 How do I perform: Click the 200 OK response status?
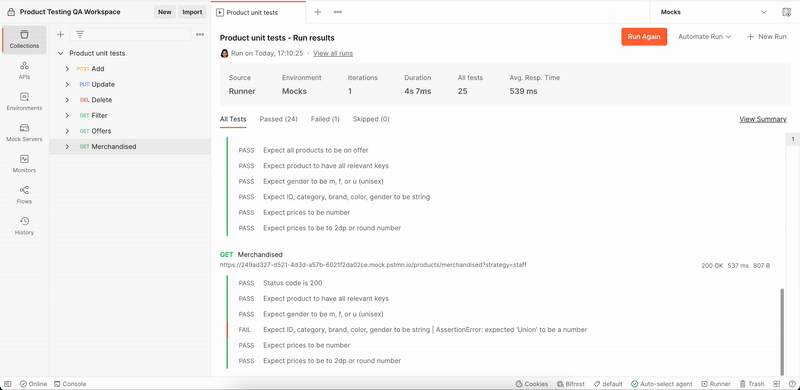(712, 265)
